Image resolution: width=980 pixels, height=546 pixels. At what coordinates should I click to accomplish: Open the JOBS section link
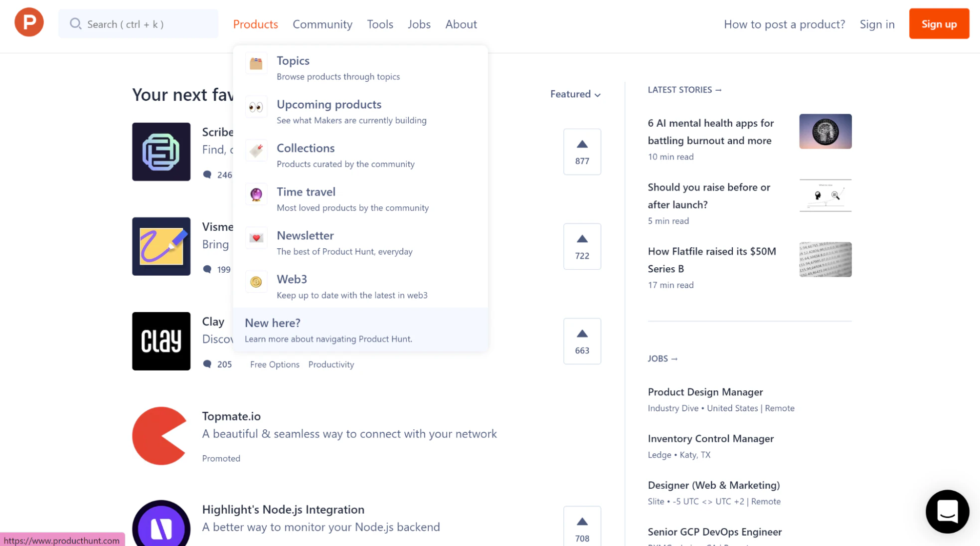[x=662, y=359]
